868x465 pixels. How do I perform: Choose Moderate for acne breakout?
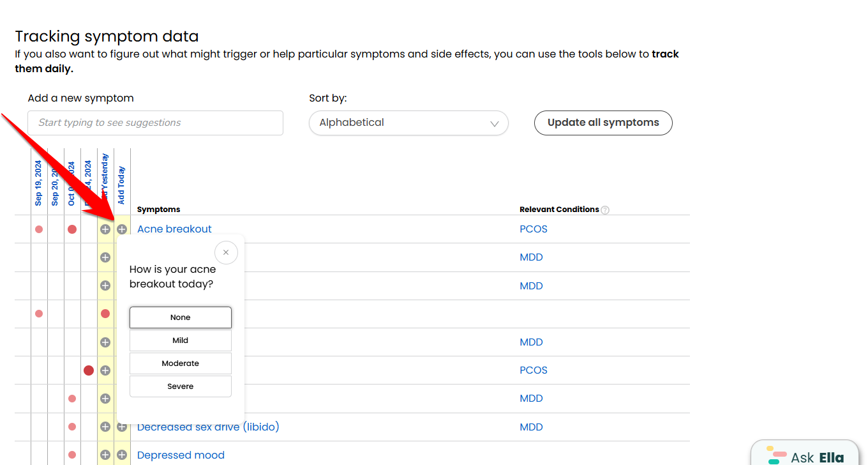(181, 363)
